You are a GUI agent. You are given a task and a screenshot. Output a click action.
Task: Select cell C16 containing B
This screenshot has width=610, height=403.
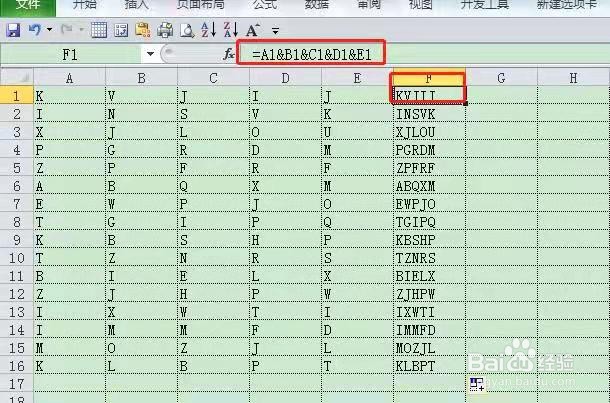click(x=213, y=366)
